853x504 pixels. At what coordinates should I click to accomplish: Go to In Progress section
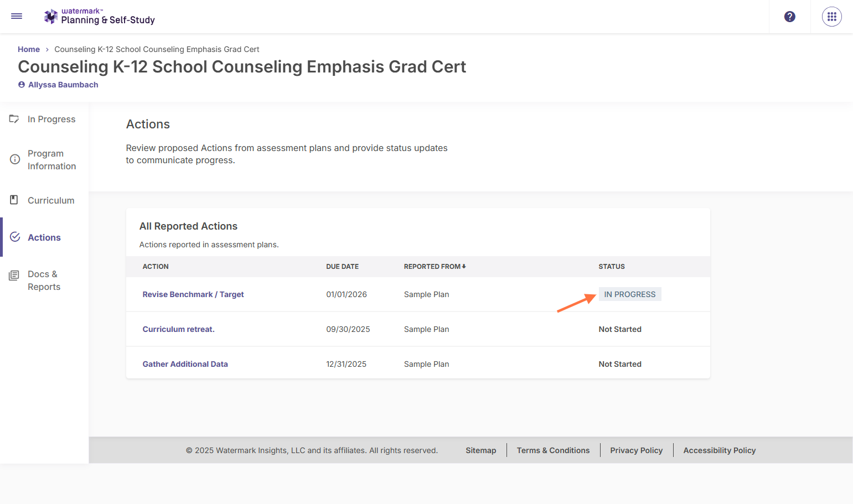pos(51,119)
